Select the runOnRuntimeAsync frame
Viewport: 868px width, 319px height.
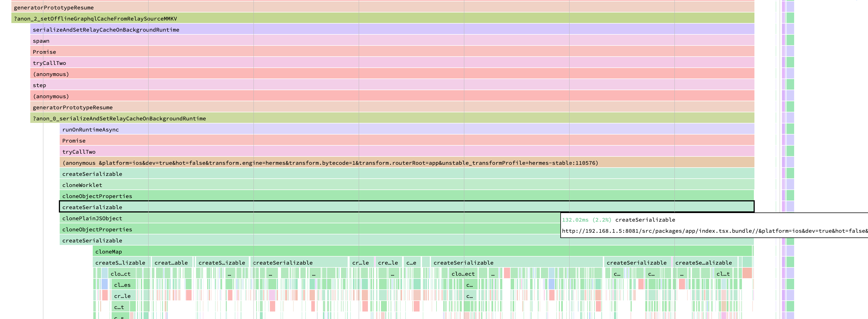[x=407, y=129]
